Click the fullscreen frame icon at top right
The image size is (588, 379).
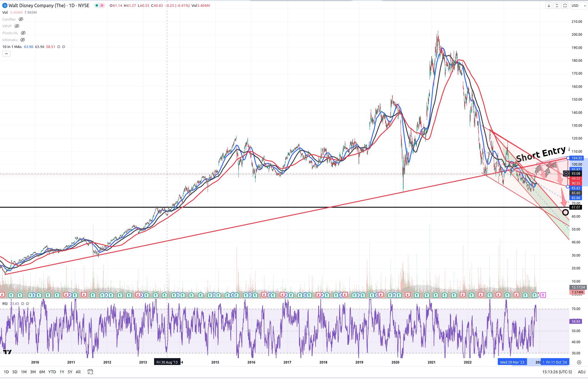pyautogui.click(x=565, y=5)
